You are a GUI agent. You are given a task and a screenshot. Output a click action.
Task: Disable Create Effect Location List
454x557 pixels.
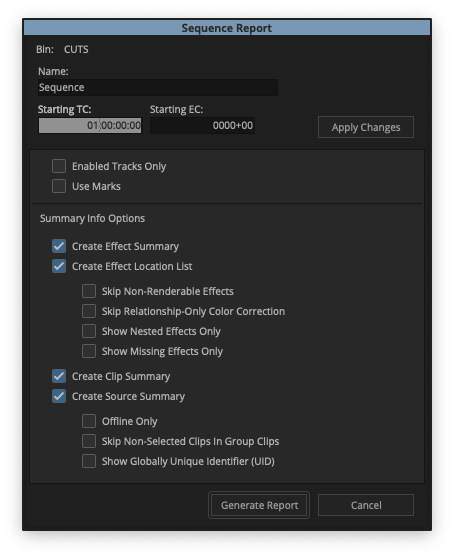(x=59, y=266)
